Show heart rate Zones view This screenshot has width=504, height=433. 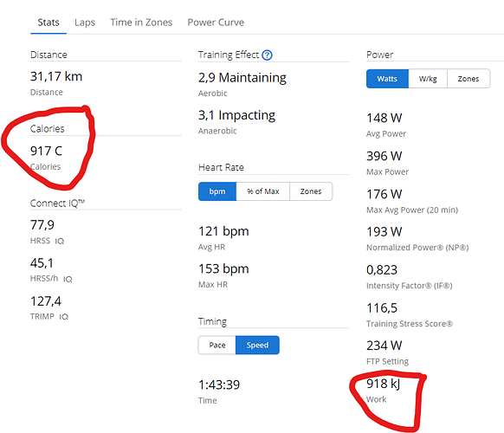[x=311, y=191]
